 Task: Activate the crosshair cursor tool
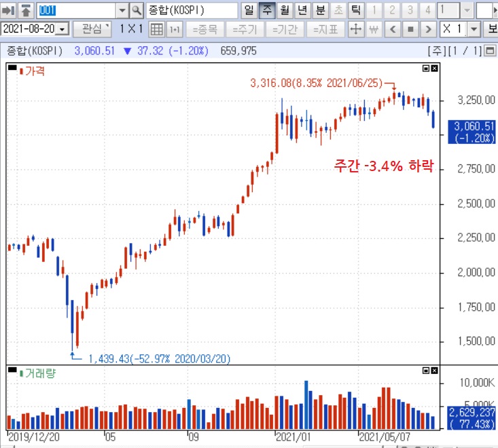point(356,29)
